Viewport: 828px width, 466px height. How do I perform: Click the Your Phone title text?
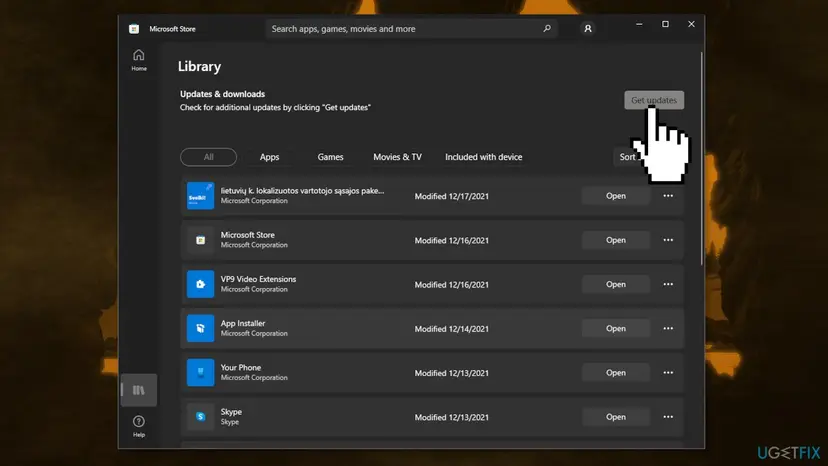[241, 367]
